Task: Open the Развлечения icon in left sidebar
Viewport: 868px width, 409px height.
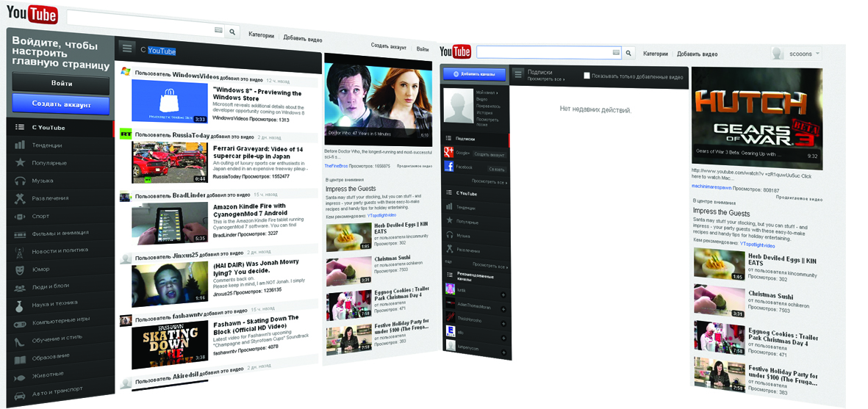Action: click(x=20, y=198)
